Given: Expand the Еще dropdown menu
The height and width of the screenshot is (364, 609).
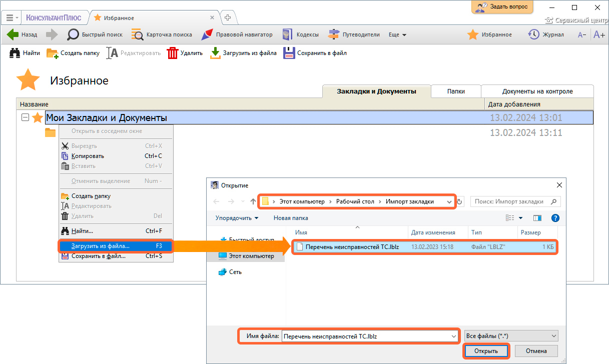Looking at the screenshot, I should coord(397,34).
